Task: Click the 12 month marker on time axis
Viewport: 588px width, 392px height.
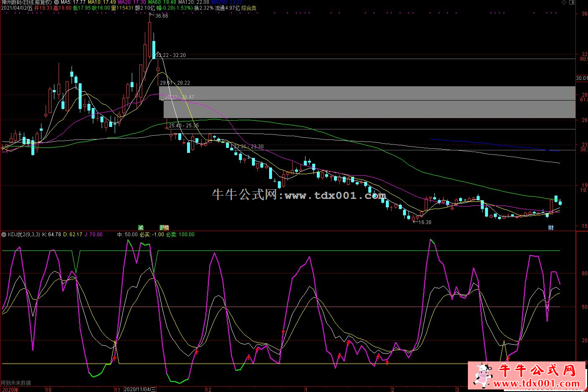Action: [x=208, y=389]
